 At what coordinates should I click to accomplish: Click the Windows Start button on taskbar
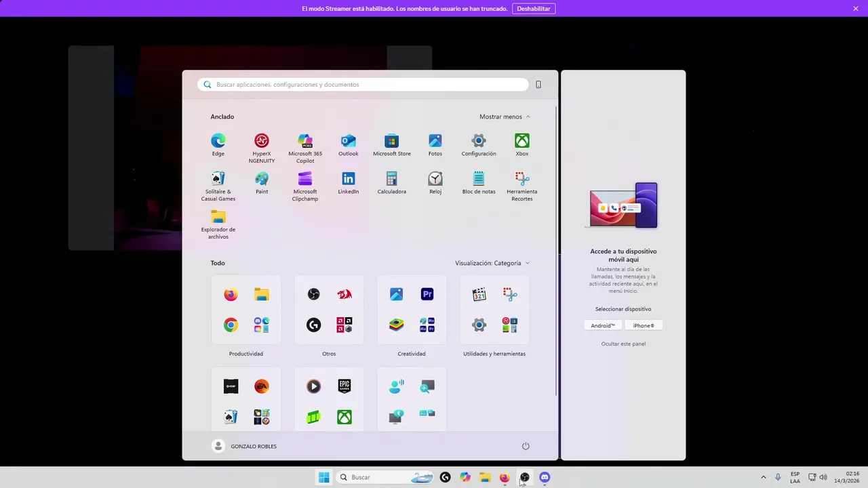pos(323,477)
